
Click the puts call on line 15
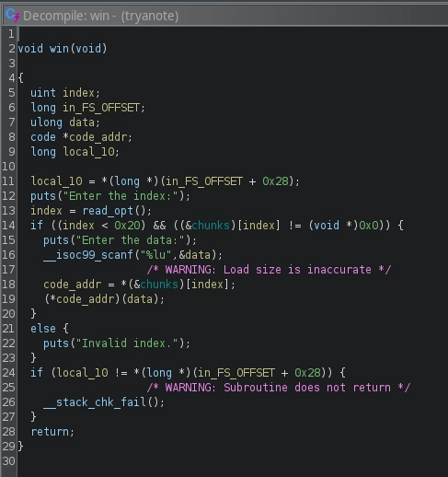point(56,240)
